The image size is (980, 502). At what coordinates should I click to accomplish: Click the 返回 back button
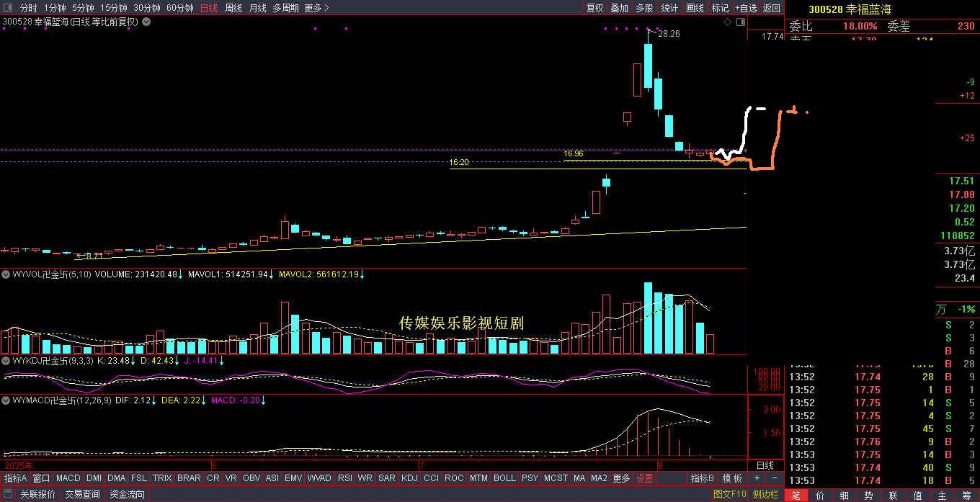point(772,8)
